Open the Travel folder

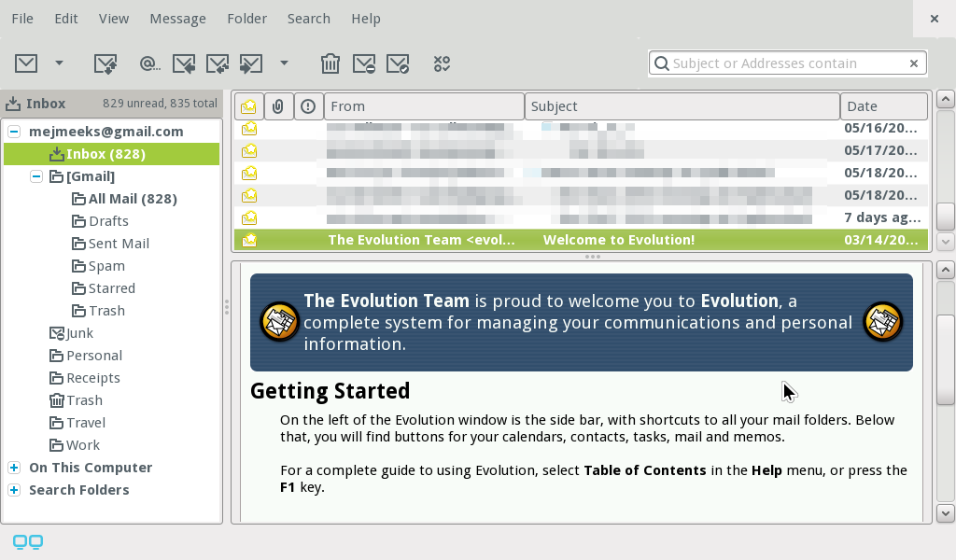tap(77, 424)
